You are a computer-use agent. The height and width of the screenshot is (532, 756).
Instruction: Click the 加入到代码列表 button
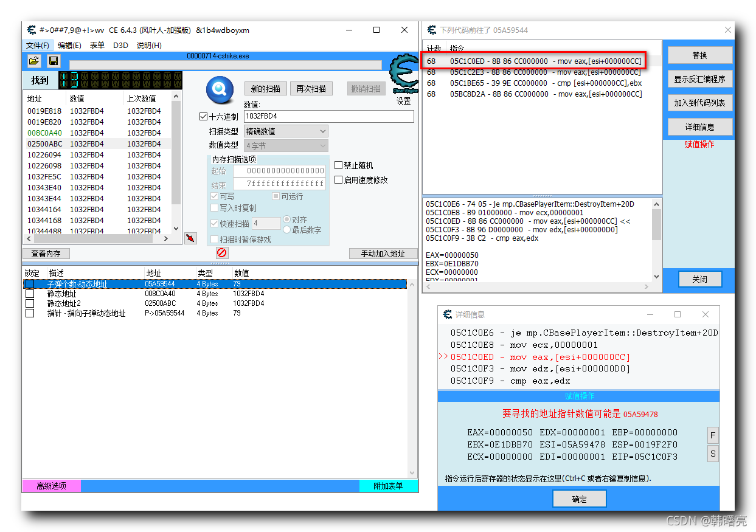tap(699, 103)
